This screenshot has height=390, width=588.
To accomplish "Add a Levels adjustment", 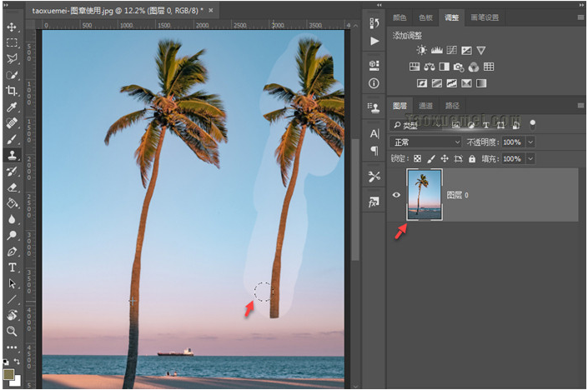I will click(x=436, y=51).
